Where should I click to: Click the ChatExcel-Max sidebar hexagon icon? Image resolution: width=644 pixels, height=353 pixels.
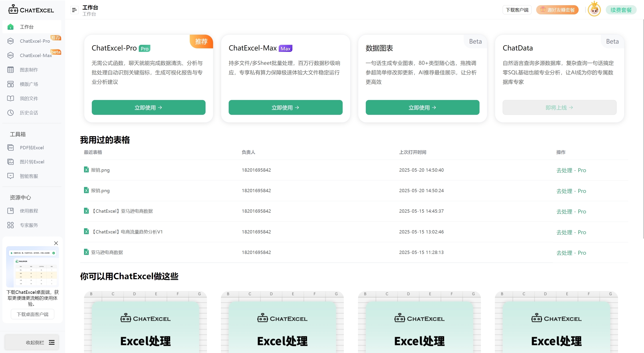[x=10, y=55]
